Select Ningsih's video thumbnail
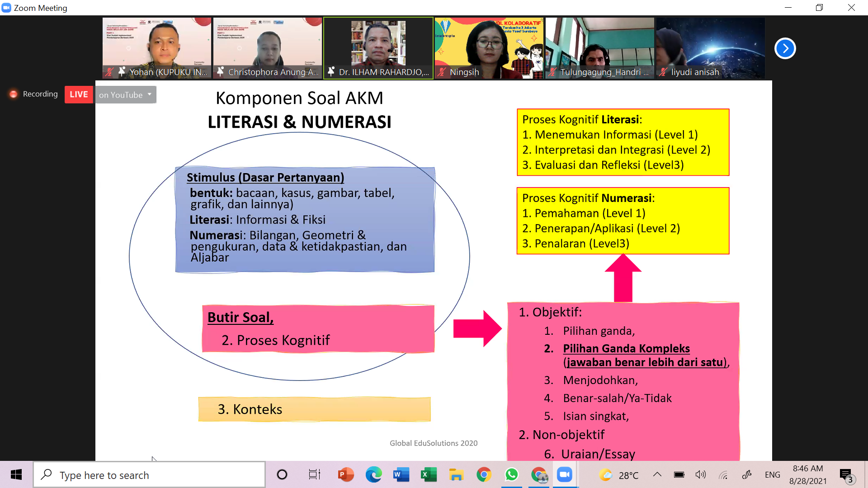868x488 pixels. [489, 48]
